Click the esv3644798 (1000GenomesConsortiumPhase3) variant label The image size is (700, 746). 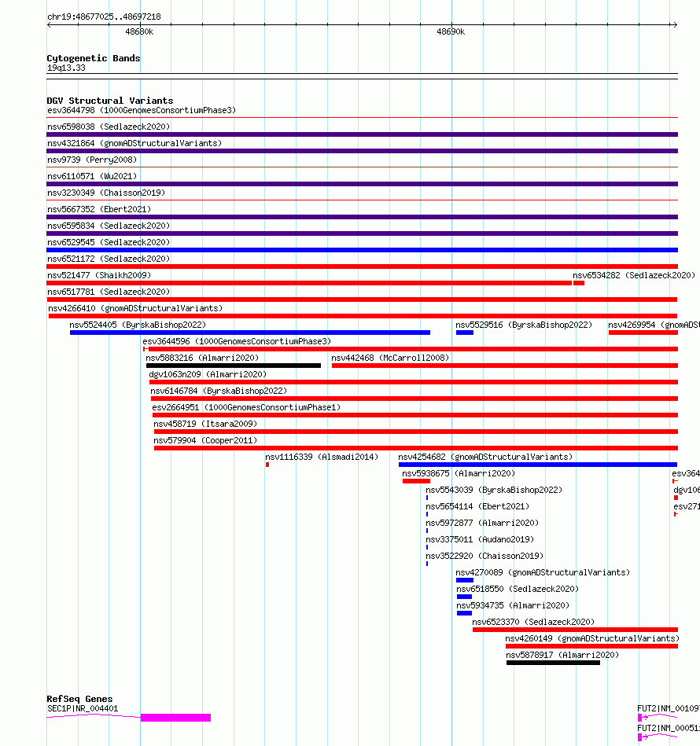142,110
